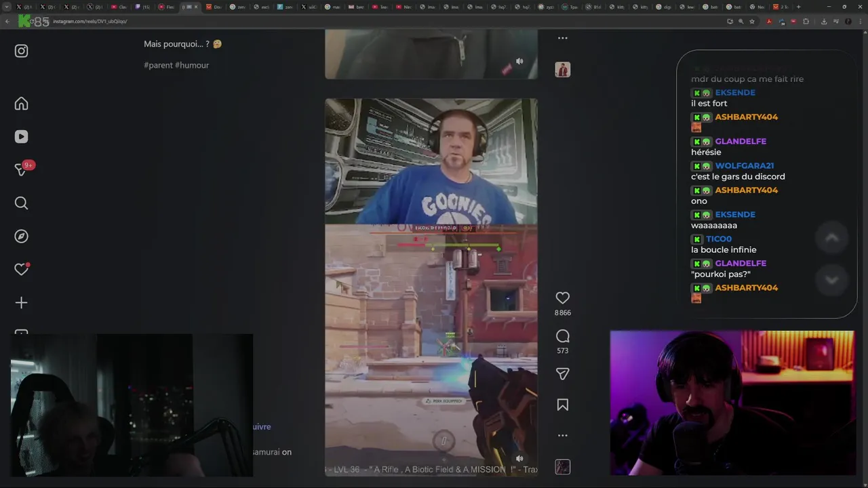
Task: Like the reel showing 8 866 likes
Action: coord(562,298)
